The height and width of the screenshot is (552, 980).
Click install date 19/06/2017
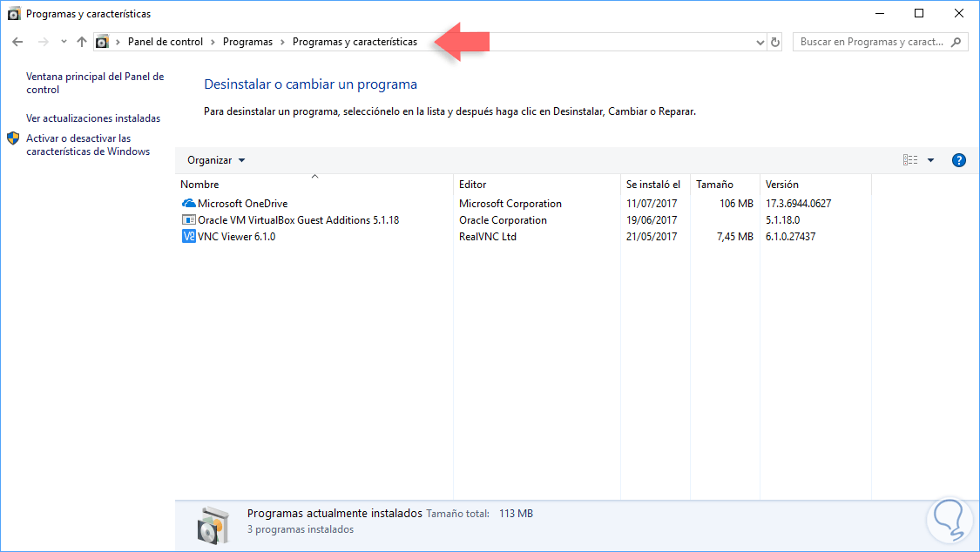pyautogui.click(x=652, y=219)
